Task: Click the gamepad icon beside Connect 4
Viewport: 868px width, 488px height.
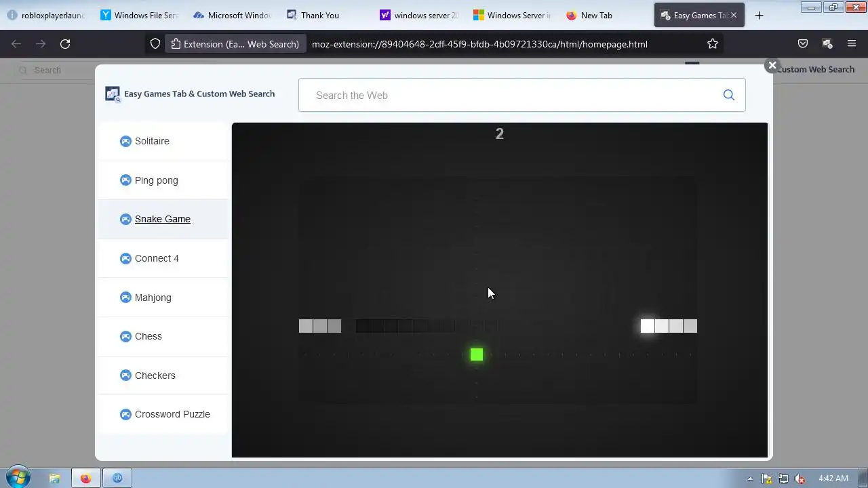Action: 125,258
